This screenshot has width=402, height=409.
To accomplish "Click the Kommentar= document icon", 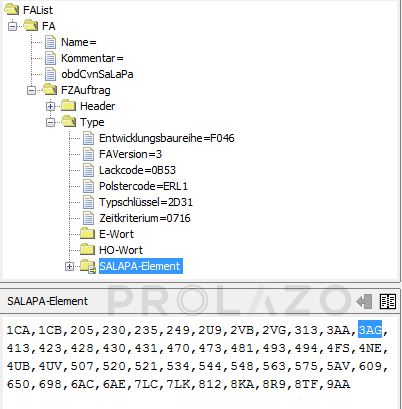I will [x=50, y=58].
